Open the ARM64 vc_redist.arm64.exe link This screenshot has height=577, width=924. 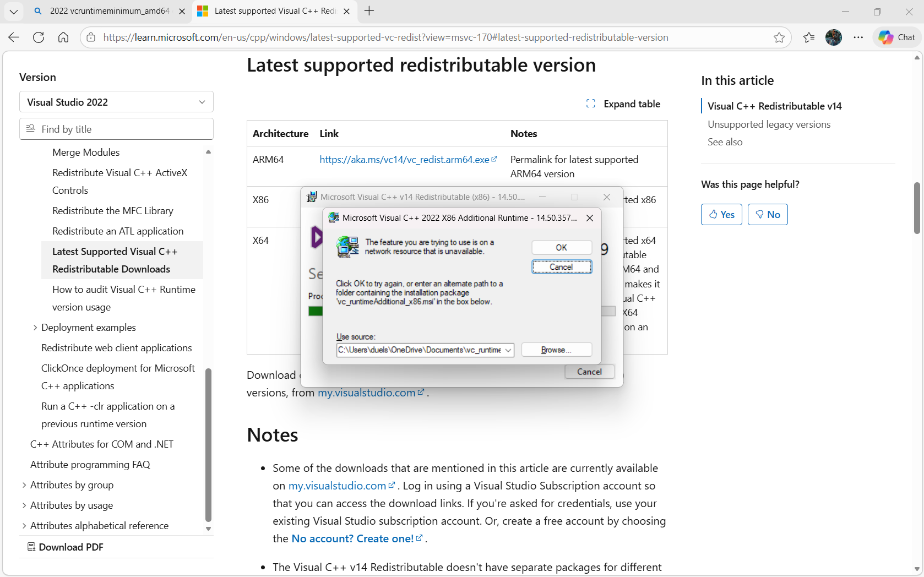408,160
